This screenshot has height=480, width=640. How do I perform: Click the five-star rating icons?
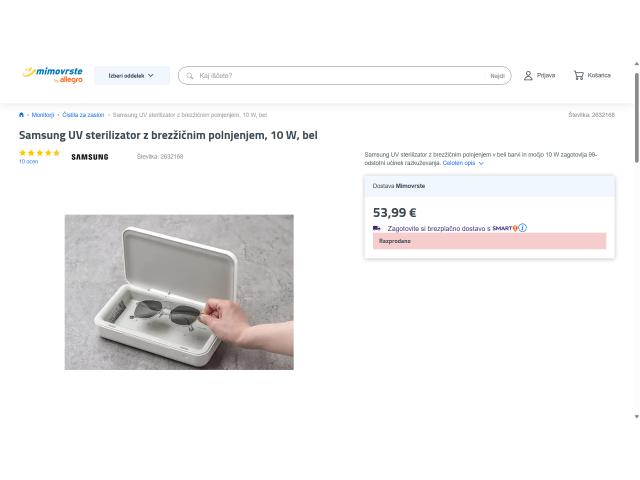pyautogui.click(x=39, y=153)
